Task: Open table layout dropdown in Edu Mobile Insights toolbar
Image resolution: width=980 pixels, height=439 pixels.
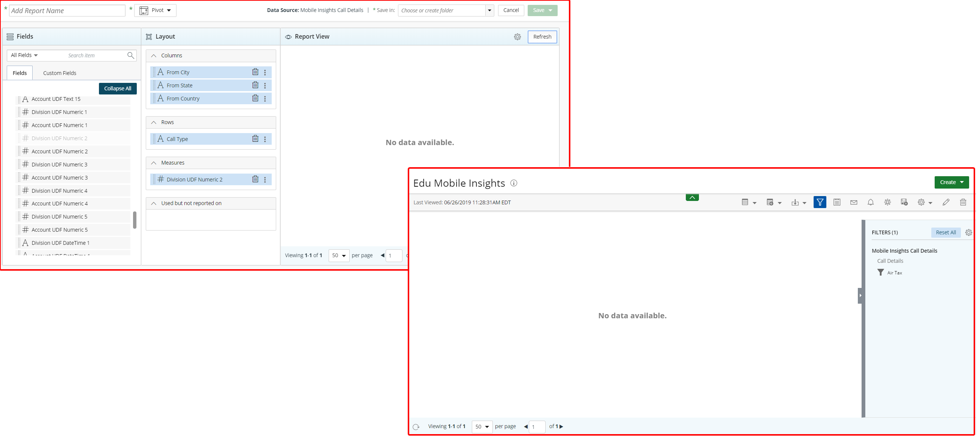Action: point(749,202)
